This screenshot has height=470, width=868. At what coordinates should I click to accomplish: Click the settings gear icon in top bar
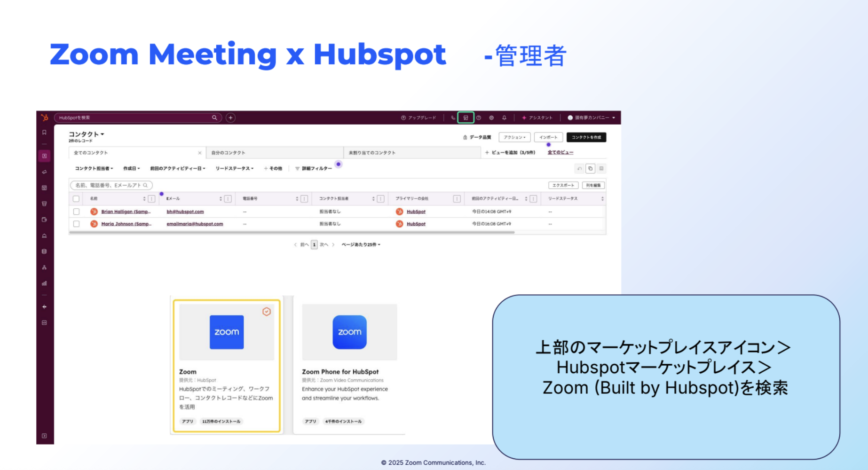tap(491, 117)
